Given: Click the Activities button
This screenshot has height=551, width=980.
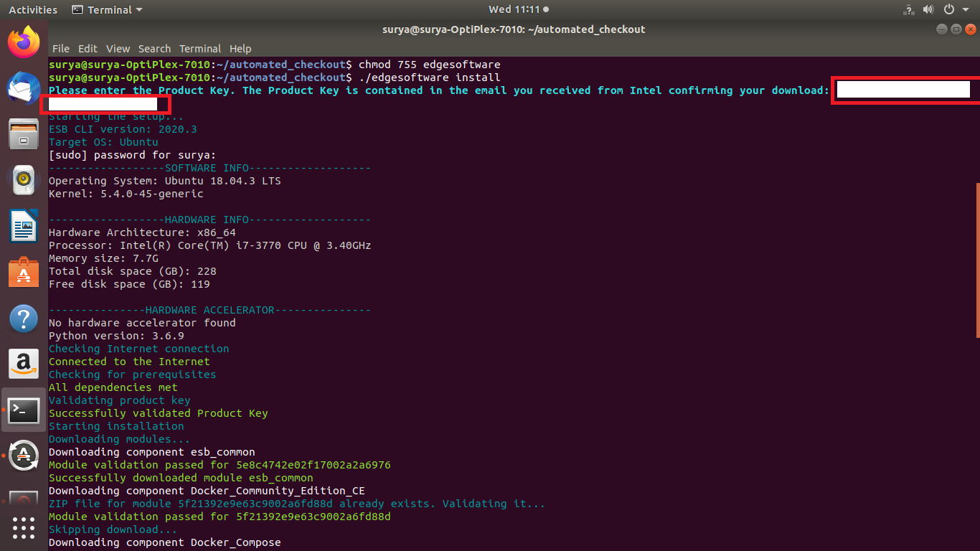Looking at the screenshot, I should (x=33, y=10).
